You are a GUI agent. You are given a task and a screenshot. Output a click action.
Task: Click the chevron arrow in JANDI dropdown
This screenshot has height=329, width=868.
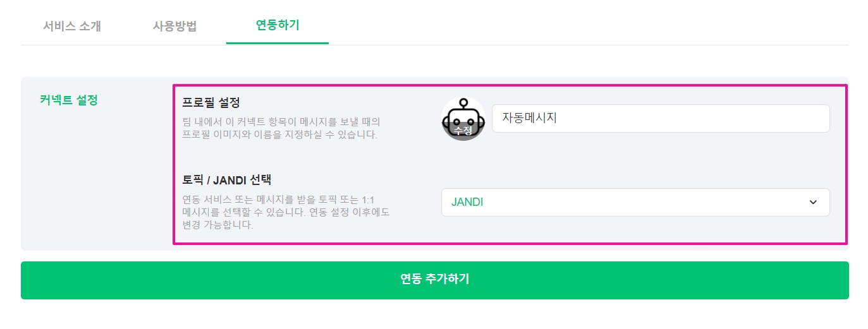[812, 202]
